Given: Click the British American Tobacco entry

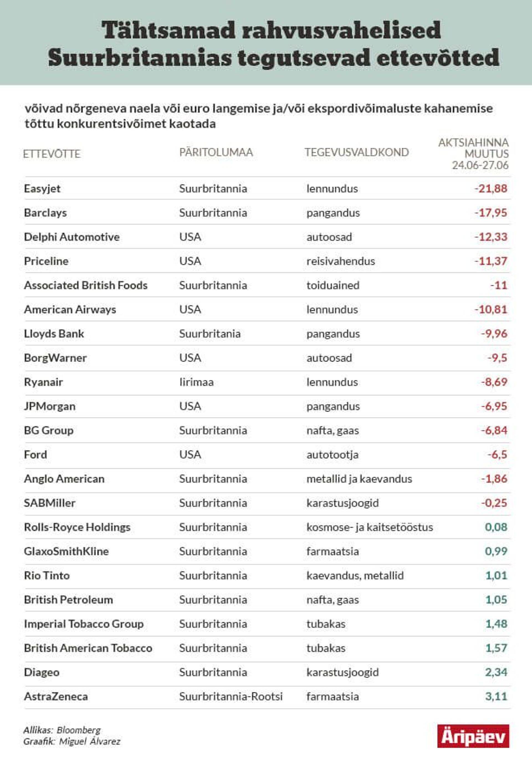Looking at the screenshot, I should click(88, 648).
